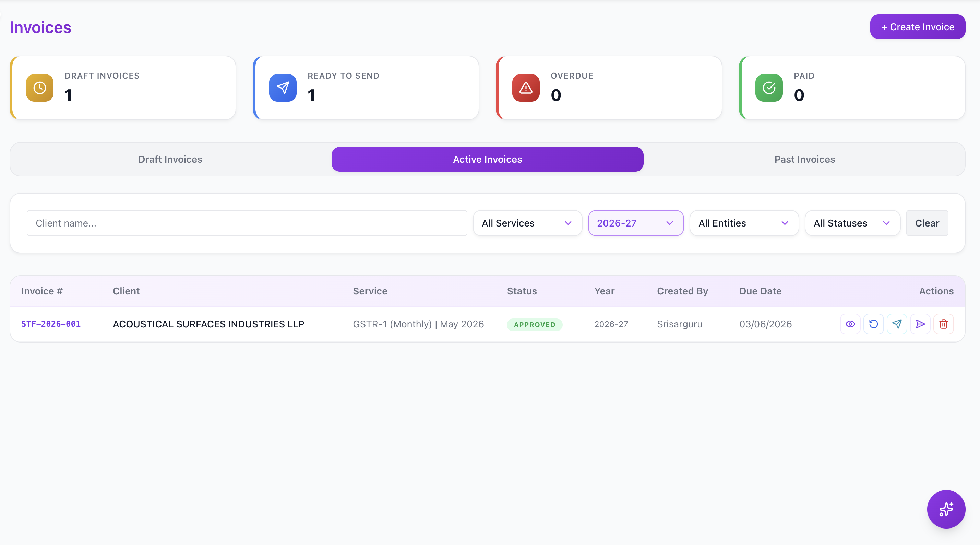Open the All Statuses dropdown
The image size is (980, 545).
852,223
